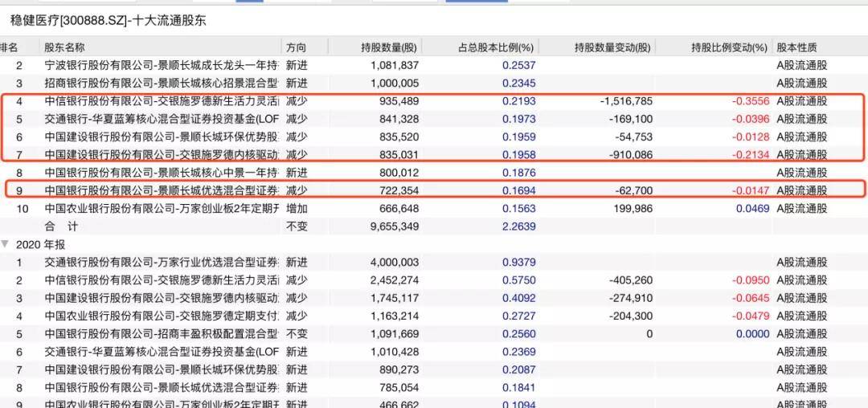The image size is (868, 408).
Task: Click the 股本性质 column header
Action: 796,48
